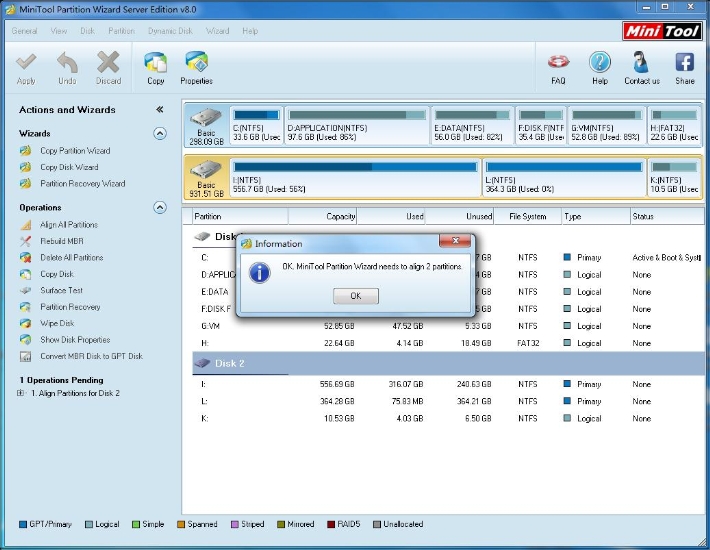Click Convert MBR Disk to GPT Disk
This screenshot has width=710, height=550.
click(x=90, y=356)
